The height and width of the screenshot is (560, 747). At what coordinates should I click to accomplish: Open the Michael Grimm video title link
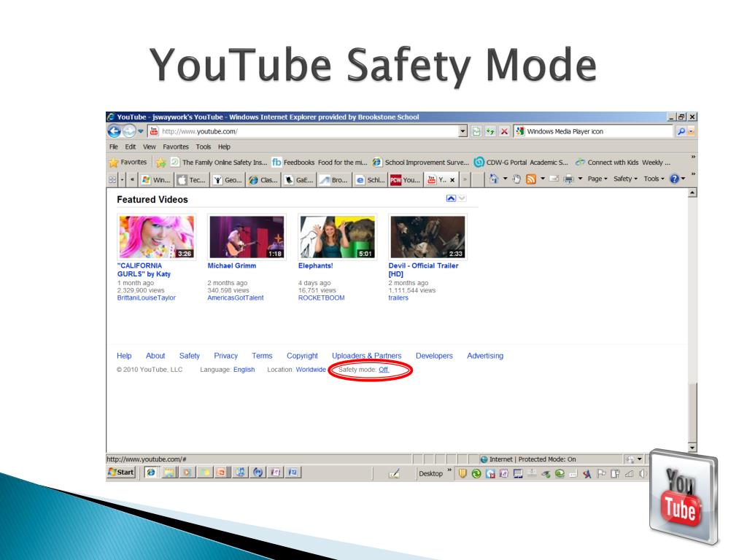231,265
